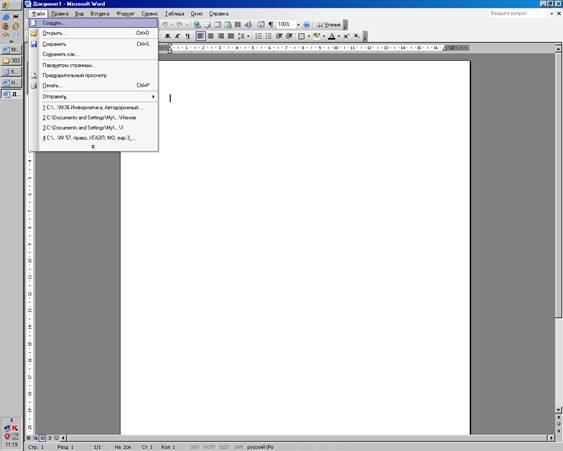
Task: Open the 100% zoom dropdown
Action: [x=298, y=24]
